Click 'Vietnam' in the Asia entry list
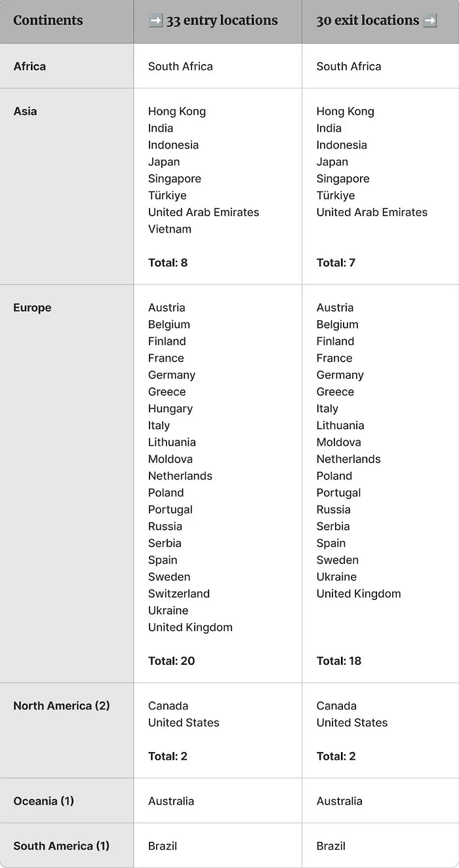Screen dimensions: 459x868 (x=170, y=229)
